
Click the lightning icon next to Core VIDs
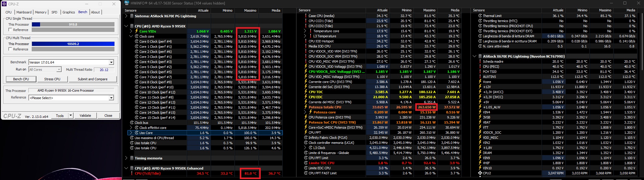137,31
